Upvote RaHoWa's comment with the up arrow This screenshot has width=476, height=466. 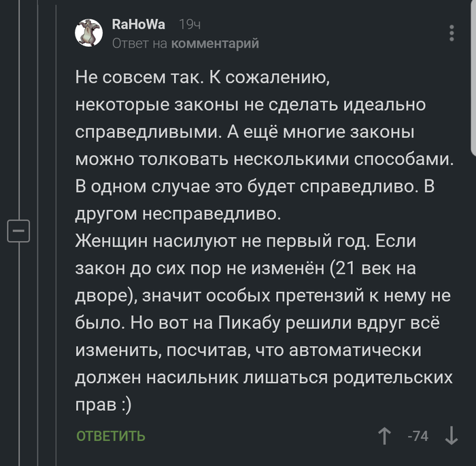pos(385,435)
